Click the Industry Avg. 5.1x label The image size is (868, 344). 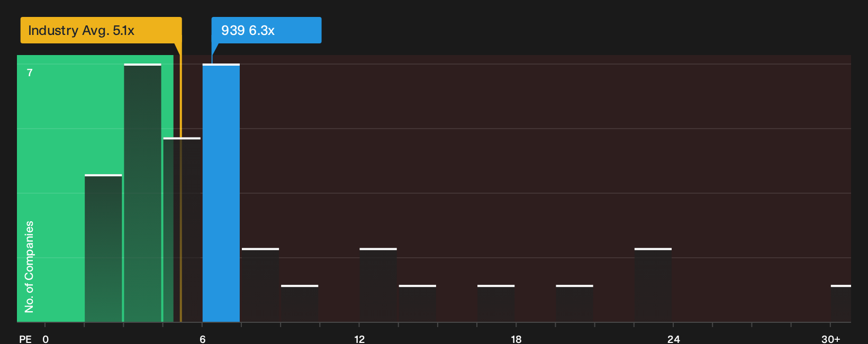click(101, 30)
